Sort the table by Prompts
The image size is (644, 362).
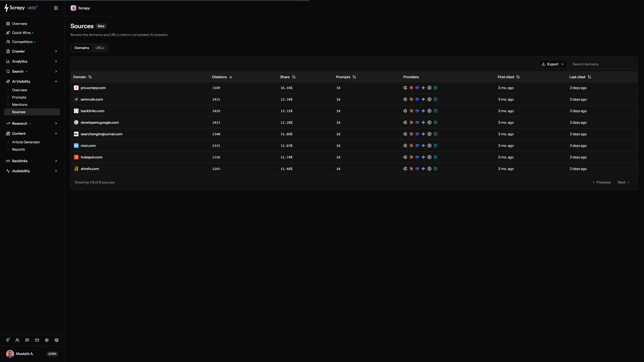(346, 77)
